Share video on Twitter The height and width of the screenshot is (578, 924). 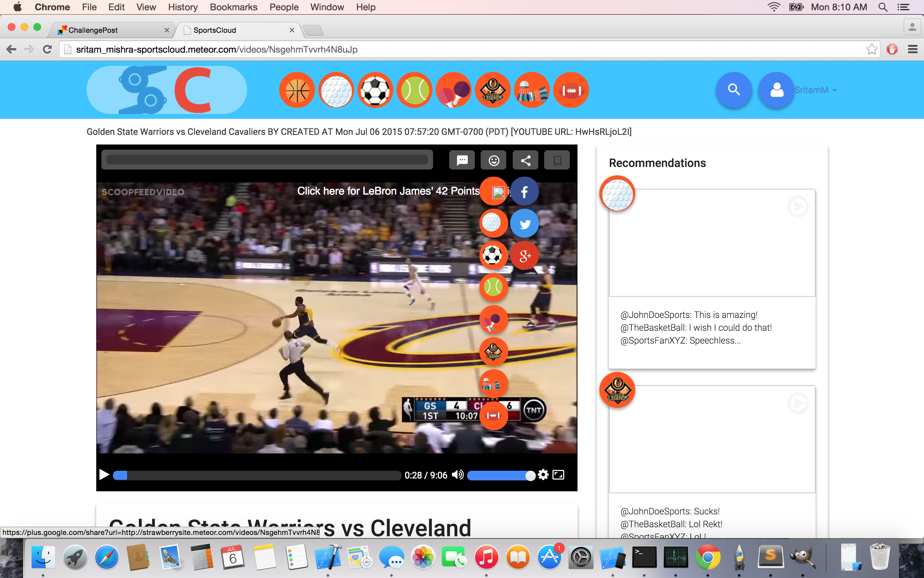click(525, 223)
